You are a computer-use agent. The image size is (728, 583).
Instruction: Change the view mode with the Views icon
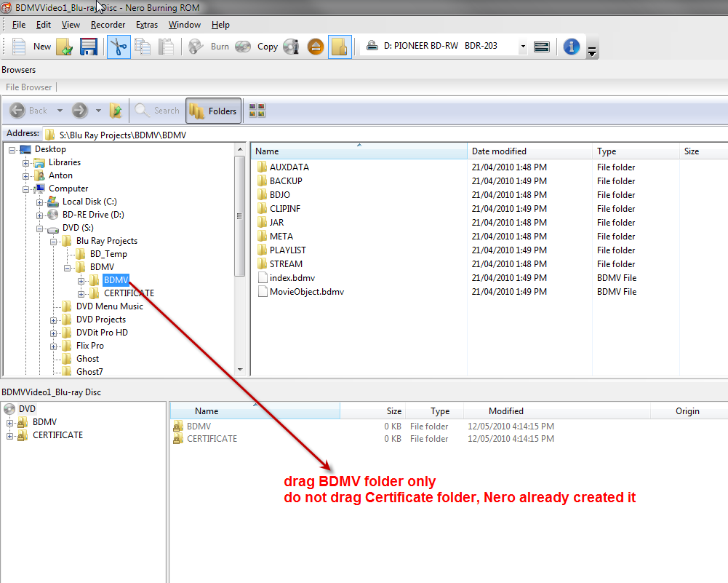[257, 111]
